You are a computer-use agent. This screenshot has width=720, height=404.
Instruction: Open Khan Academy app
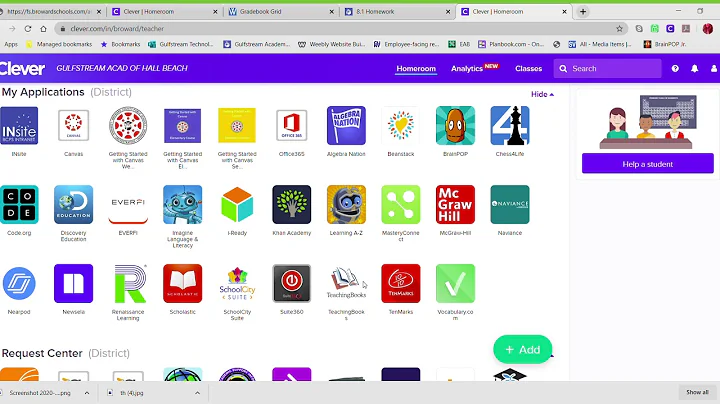point(292,204)
